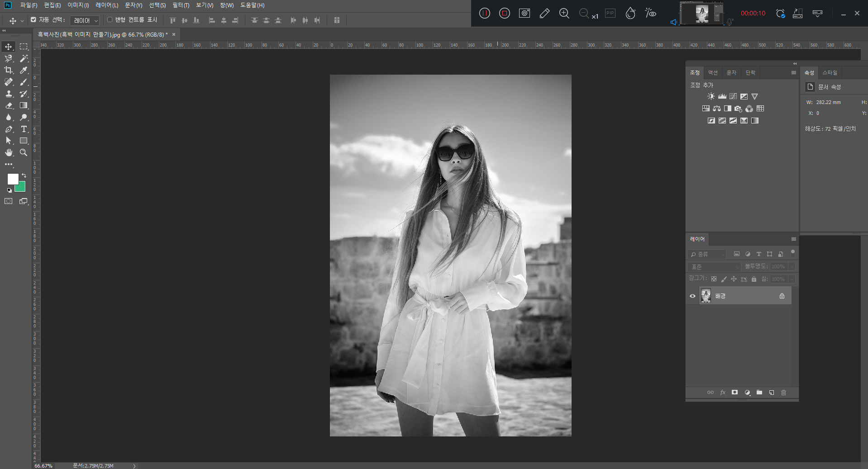Select the Rectangular Marquee tool
Screen dimensions: 868x469
pos(24,47)
